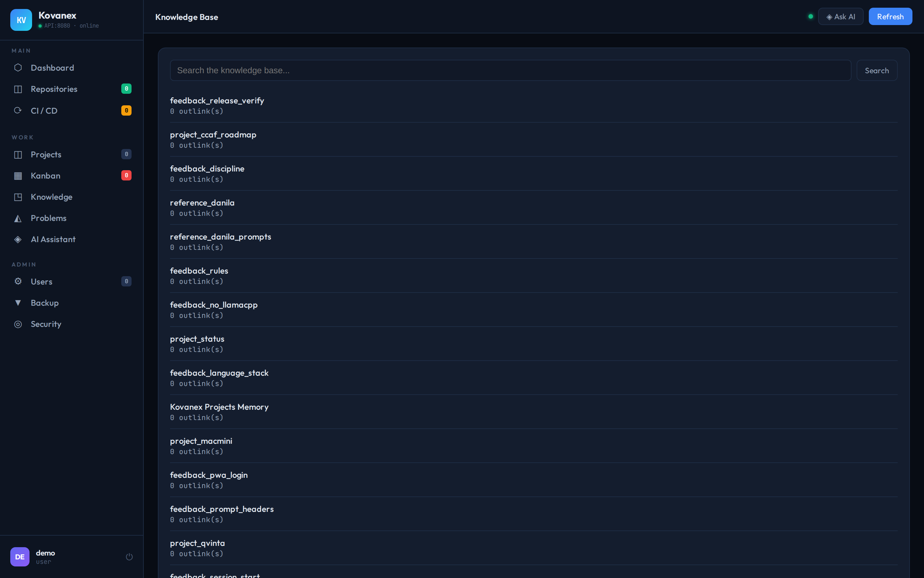Click the red Kanban count badge
This screenshot has width=924, height=578.
click(126, 175)
